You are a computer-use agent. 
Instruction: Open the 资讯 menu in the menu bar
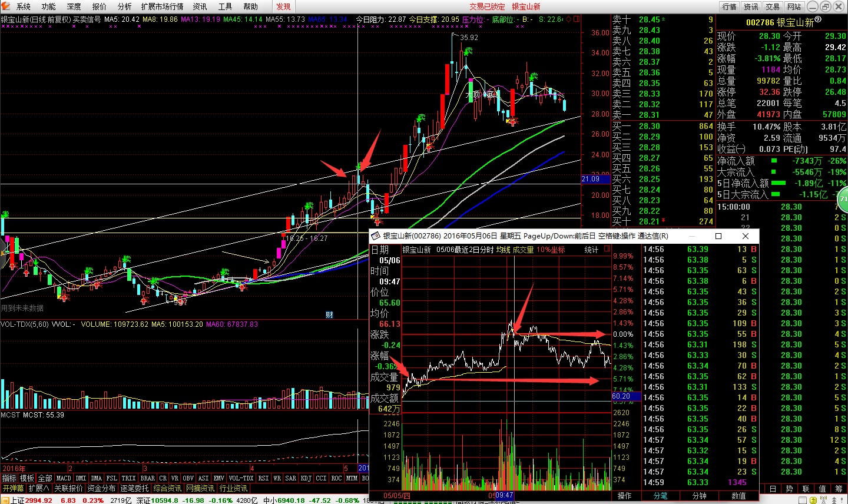[200, 6]
